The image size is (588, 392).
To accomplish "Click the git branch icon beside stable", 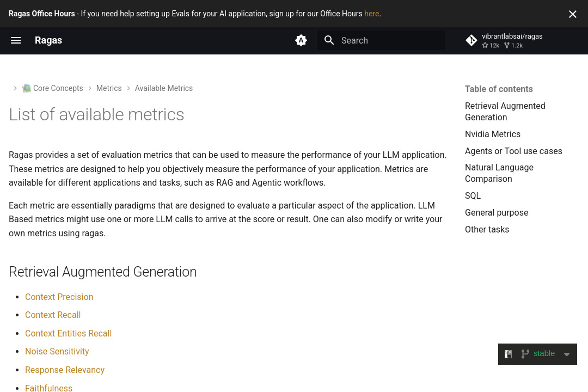I will click(x=525, y=354).
